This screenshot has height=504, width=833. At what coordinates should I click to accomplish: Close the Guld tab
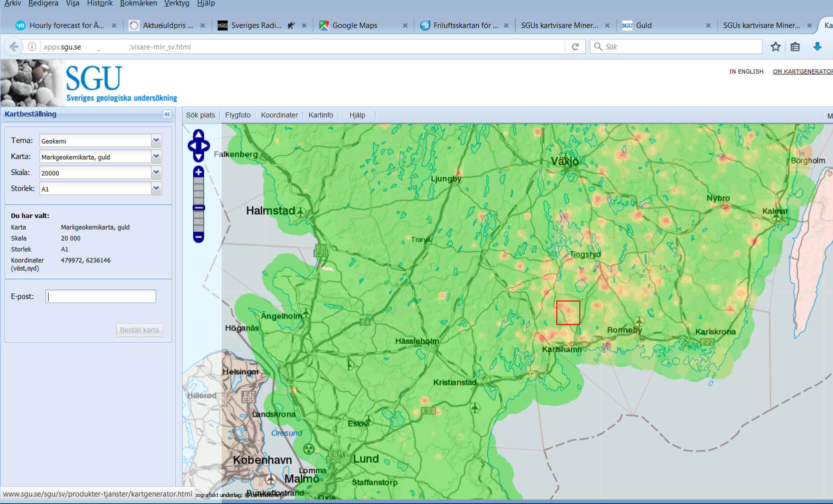tap(708, 25)
